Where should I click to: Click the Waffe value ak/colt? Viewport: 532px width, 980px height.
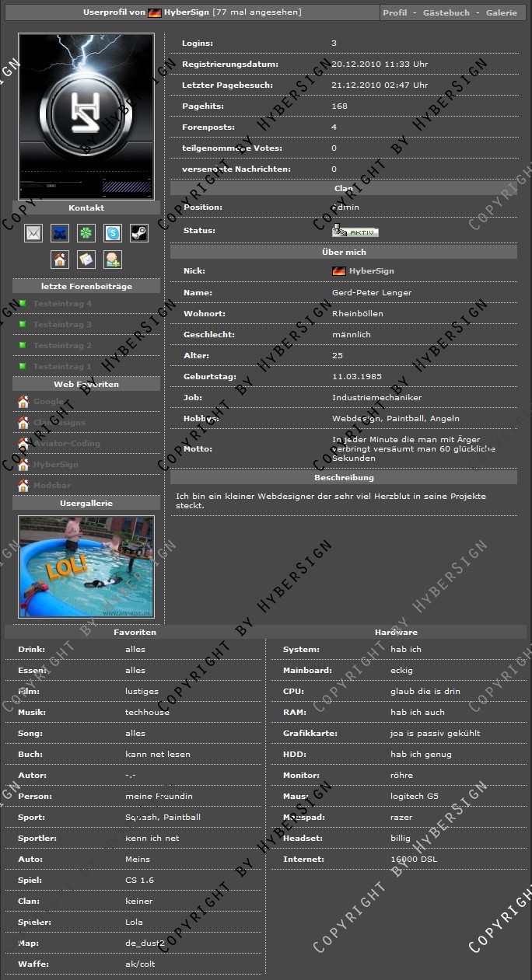pyautogui.click(x=140, y=964)
